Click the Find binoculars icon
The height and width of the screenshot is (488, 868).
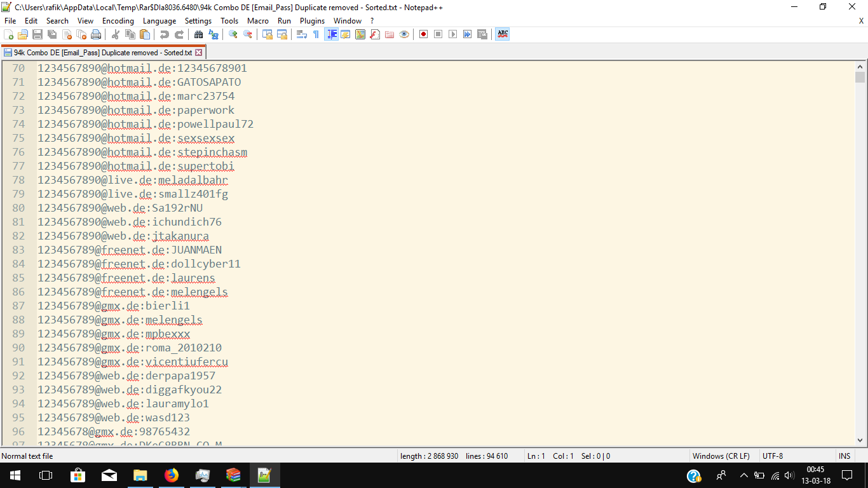tap(199, 34)
